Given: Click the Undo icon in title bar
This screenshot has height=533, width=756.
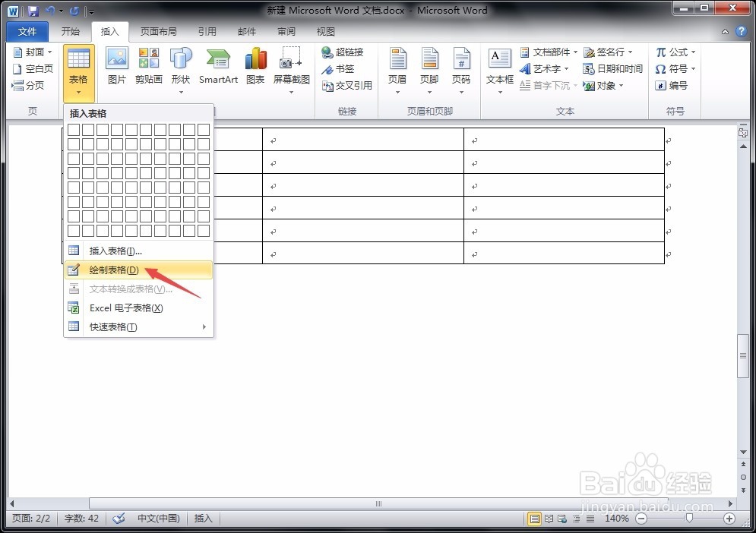Looking at the screenshot, I should click(49, 11).
